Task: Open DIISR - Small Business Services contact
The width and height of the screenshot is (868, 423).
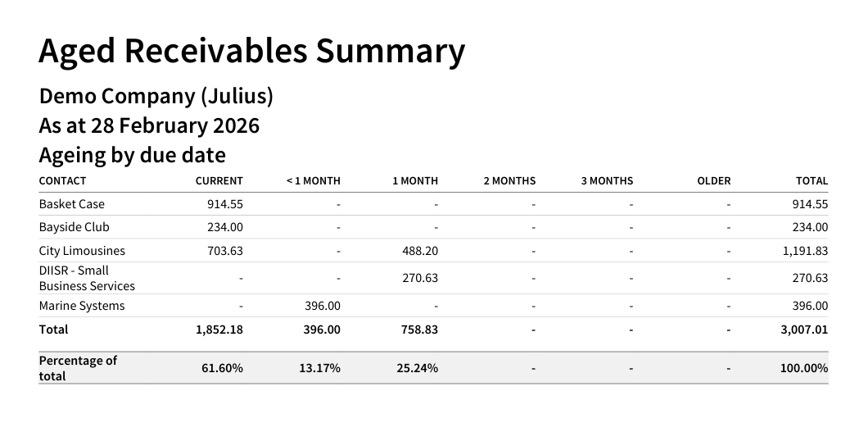Action: (x=87, y=278)
